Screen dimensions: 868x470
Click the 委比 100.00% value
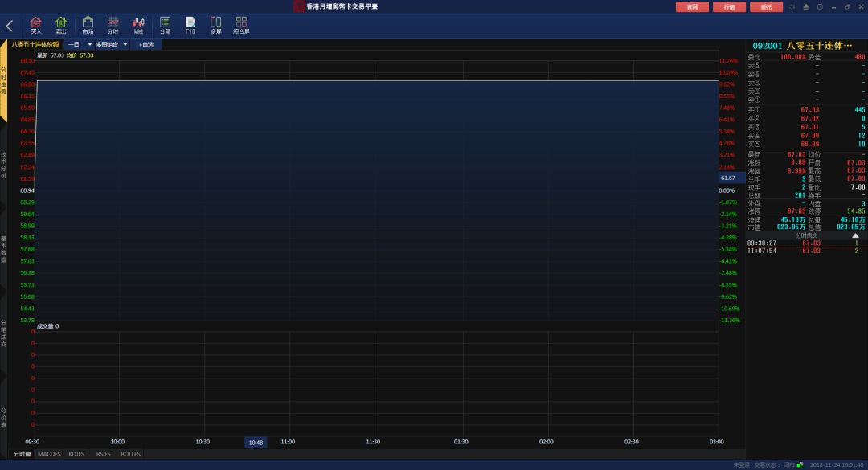tap(792, 57)
